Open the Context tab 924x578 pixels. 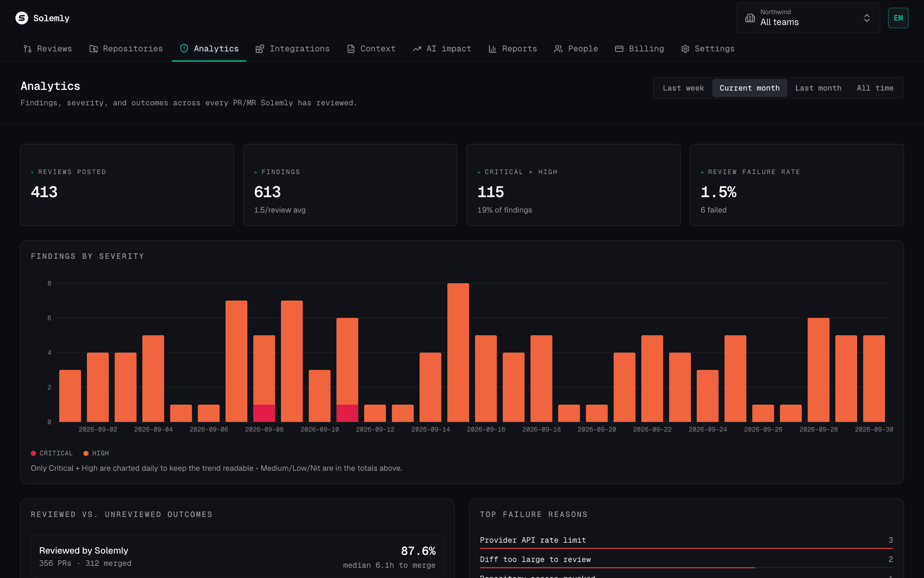pyautogui.click(x=371, y=49)
